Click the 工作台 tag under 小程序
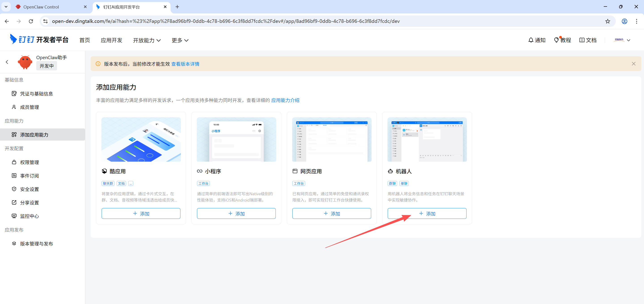The image size is (644, 304). [x=203, y=183]
